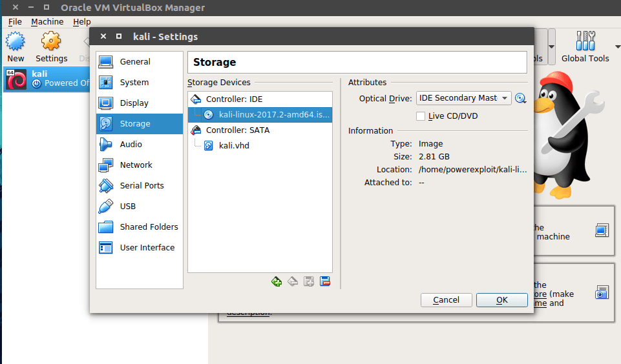
Task: Click the choose optical disk icon
Action: click(520, 98)
